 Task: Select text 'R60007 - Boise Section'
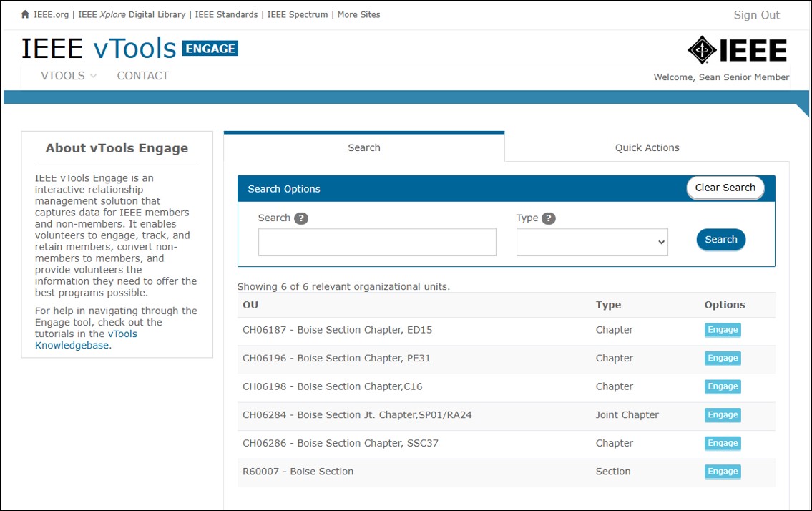pyautogui.click(x=298, y=472)
